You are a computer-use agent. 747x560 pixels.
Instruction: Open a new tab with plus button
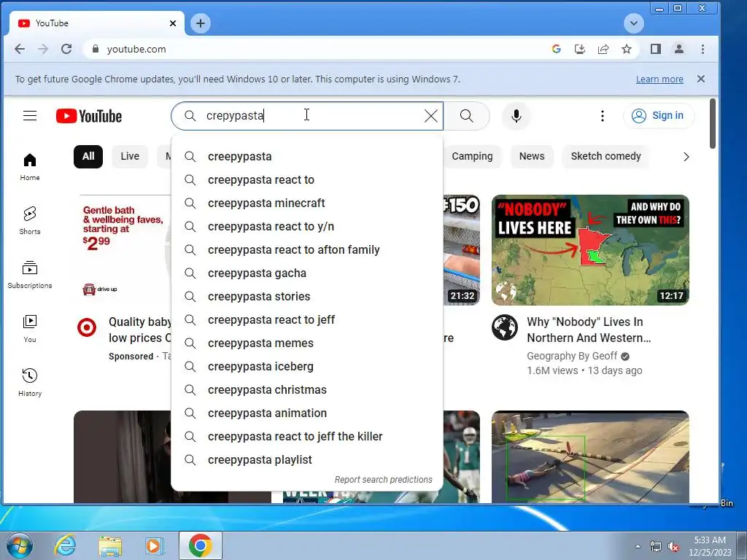(201, 23)
